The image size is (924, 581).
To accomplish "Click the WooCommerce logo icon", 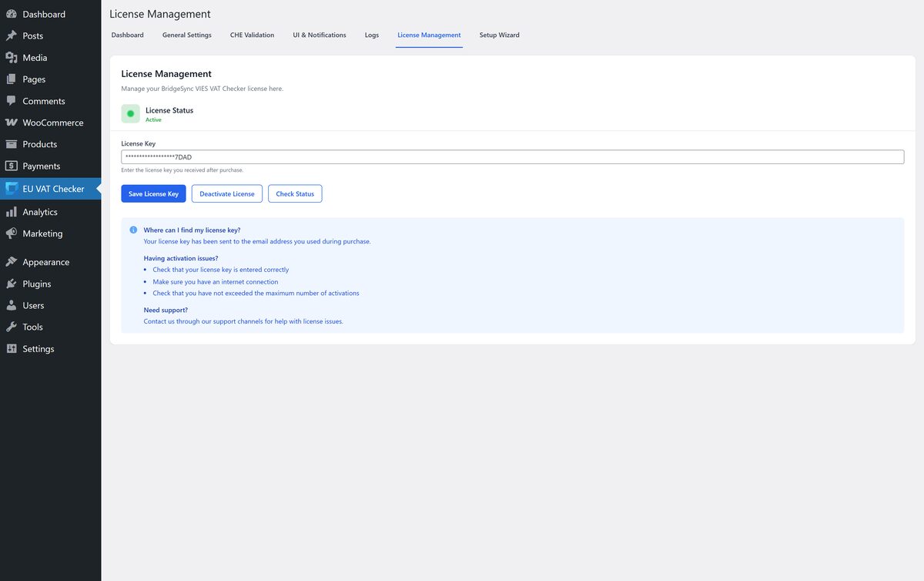I will click(12, 123).
